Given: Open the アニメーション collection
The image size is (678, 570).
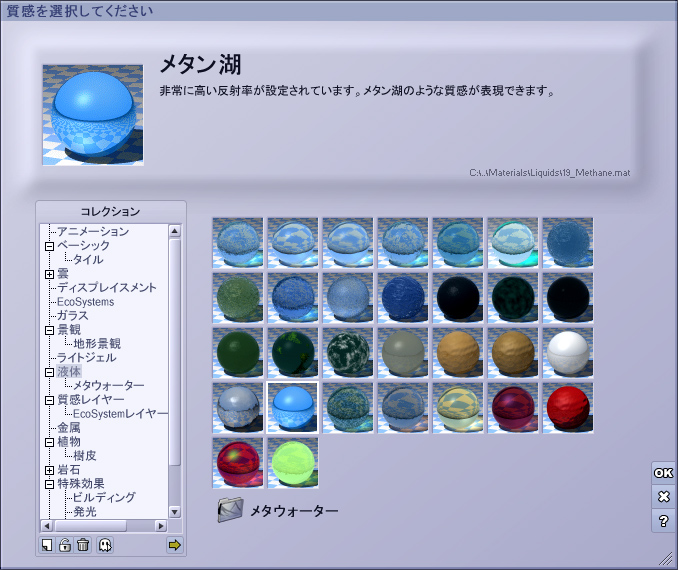Looking at the screenshot, I should point(92,232).
